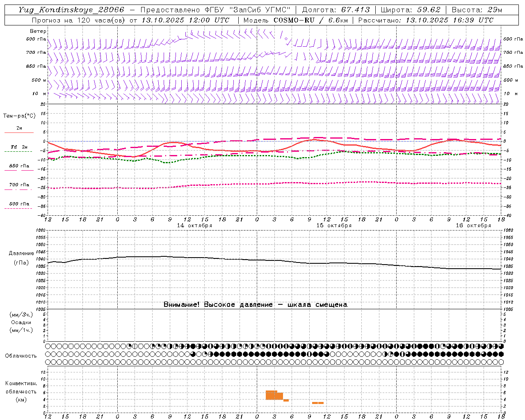Click the 'Ветер' wind panel label

[x=38, y=31]
